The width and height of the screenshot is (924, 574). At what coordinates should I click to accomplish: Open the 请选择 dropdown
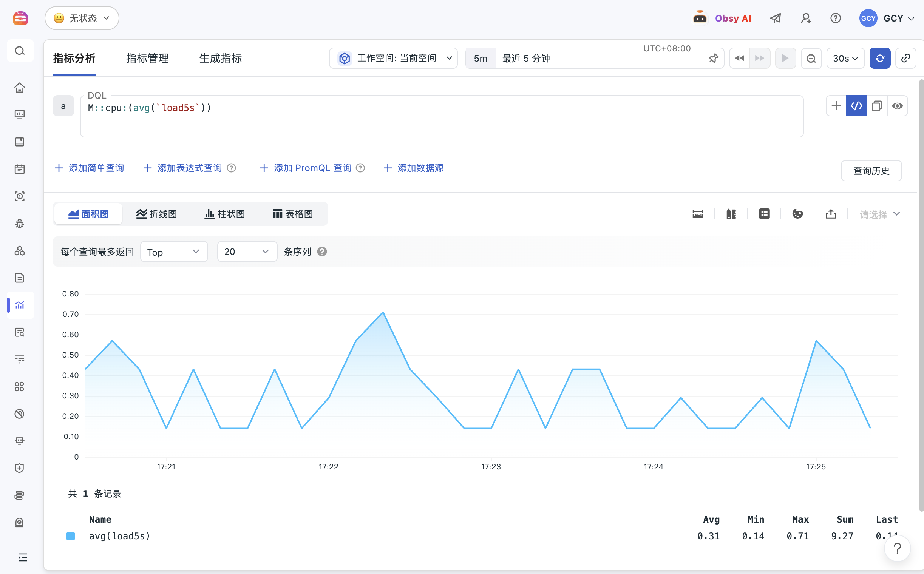coord(879,214)
